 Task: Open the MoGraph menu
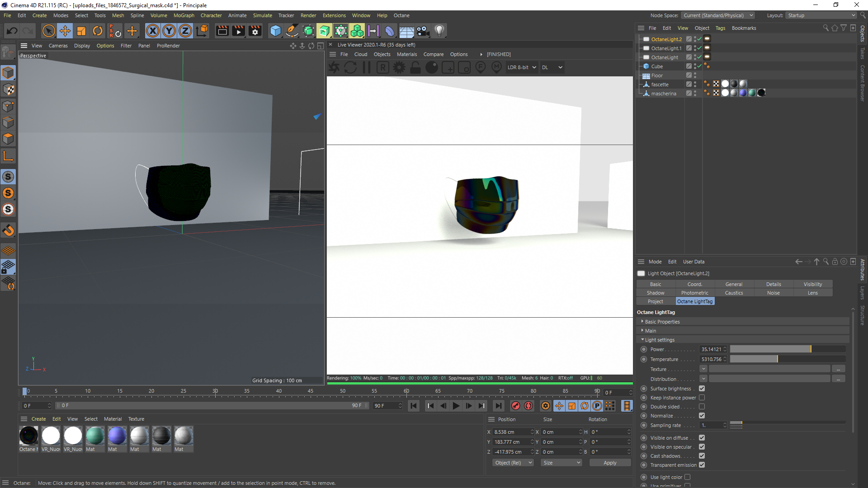tap(184, 15)
